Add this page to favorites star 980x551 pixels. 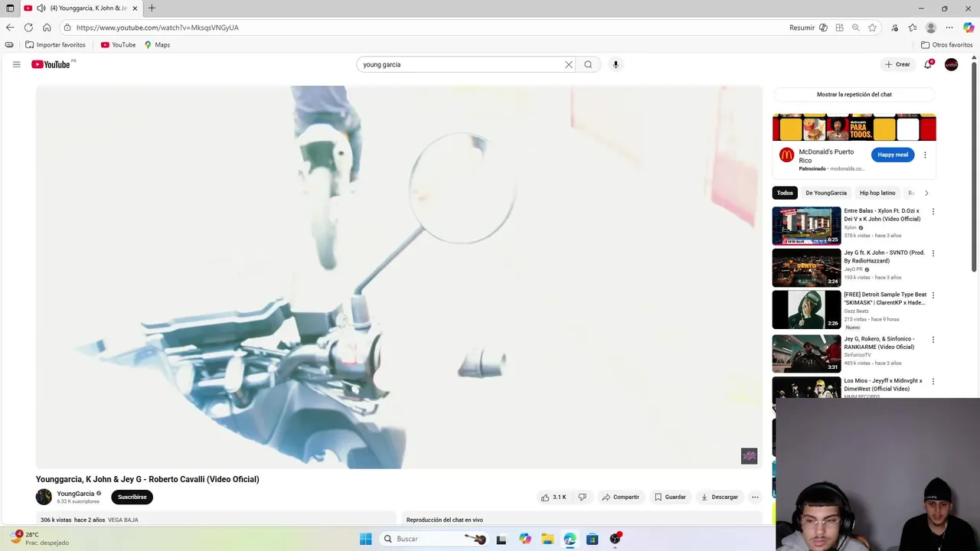coord(872,28)
